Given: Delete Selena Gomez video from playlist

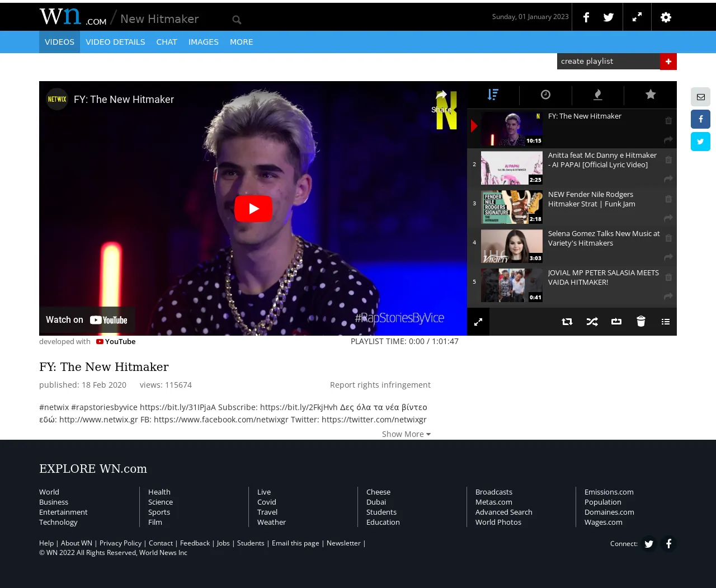Looking at the screenshot, I should point(668,238).
